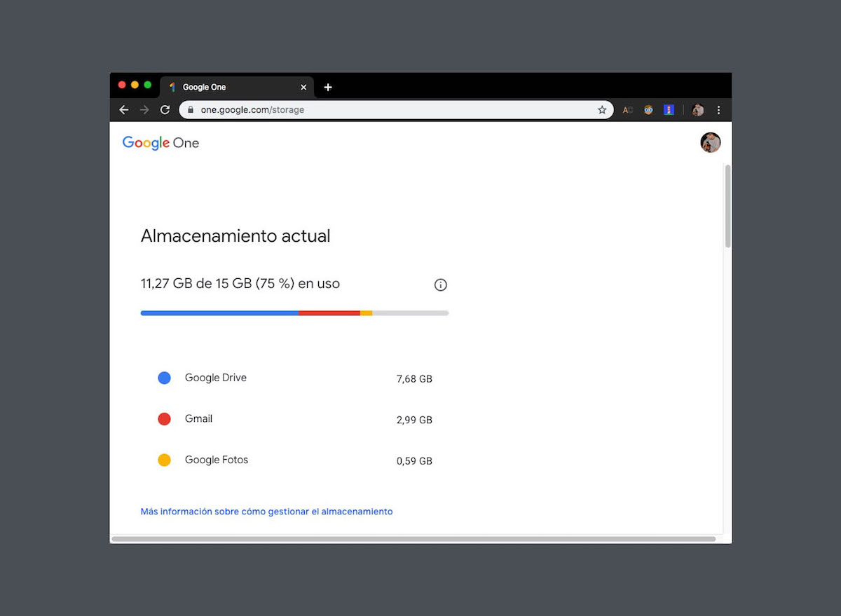Screen dimensions: 841x616
Task: Open the glasses-face extension icon
Action: point(648,110)
